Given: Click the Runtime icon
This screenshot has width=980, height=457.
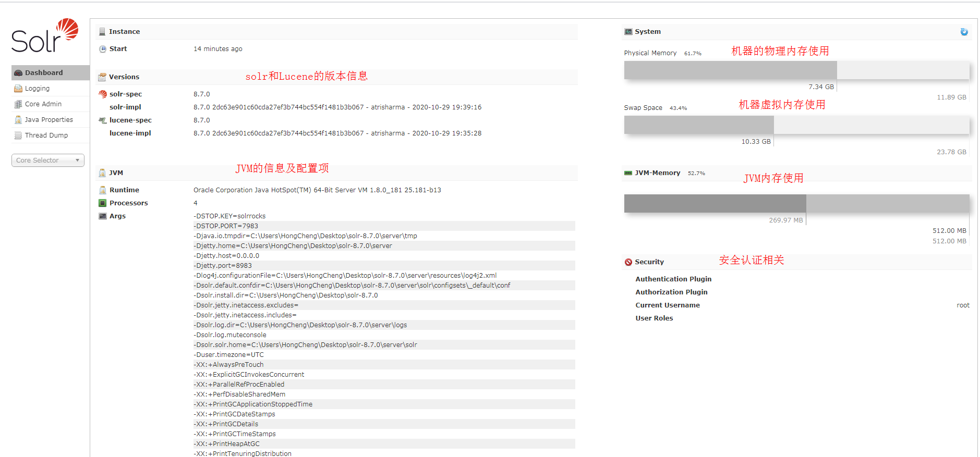Looking at the screenshot, I should [x=103, y=190].
